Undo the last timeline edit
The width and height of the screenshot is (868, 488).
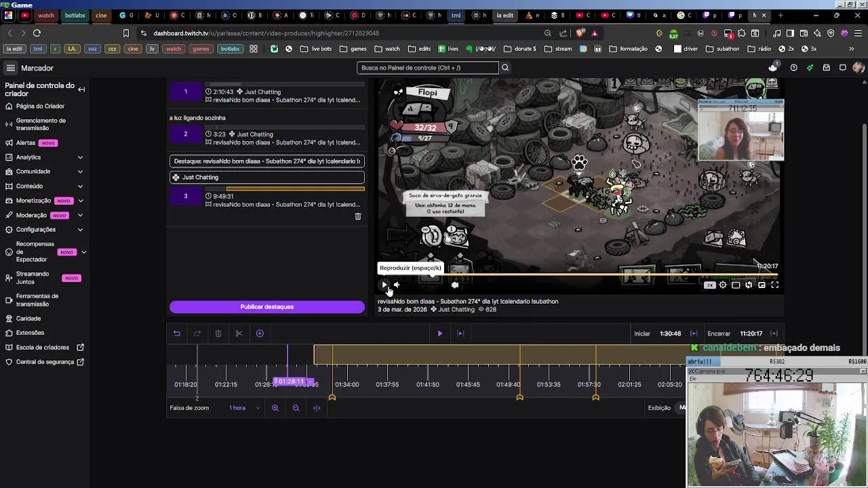click(x=177, y=333)
